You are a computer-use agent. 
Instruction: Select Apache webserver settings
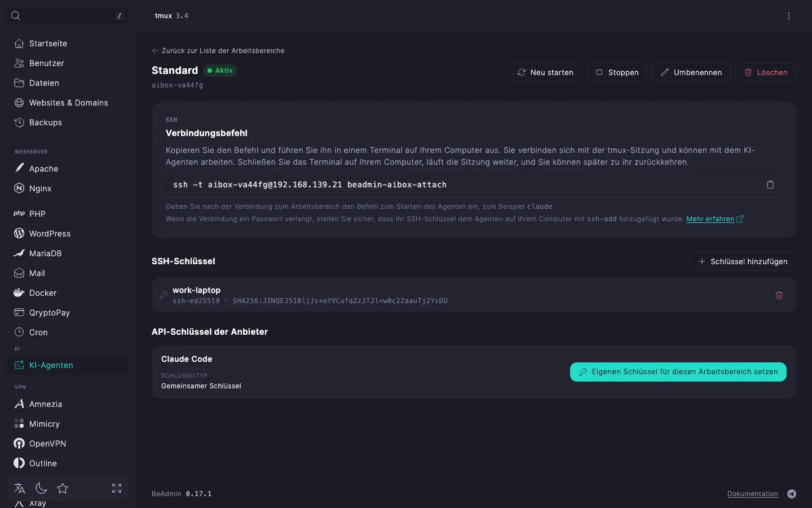pos(68,169)
